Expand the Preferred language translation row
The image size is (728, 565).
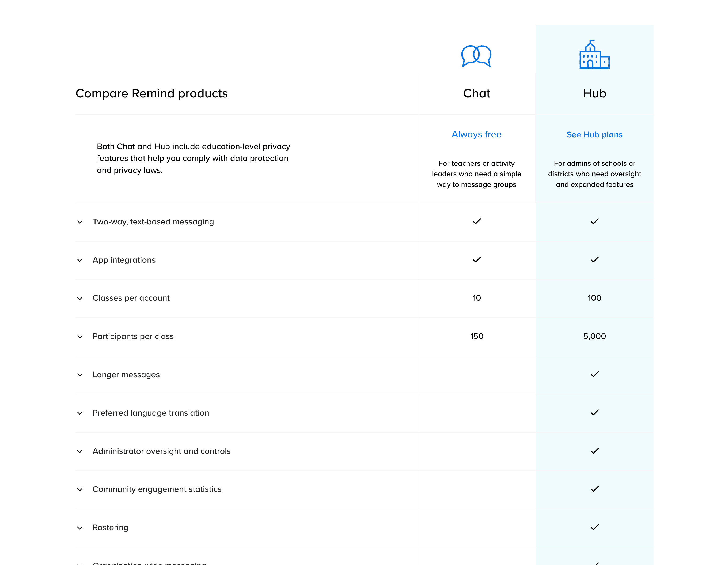pyautogui.click(x=80, y=413)
